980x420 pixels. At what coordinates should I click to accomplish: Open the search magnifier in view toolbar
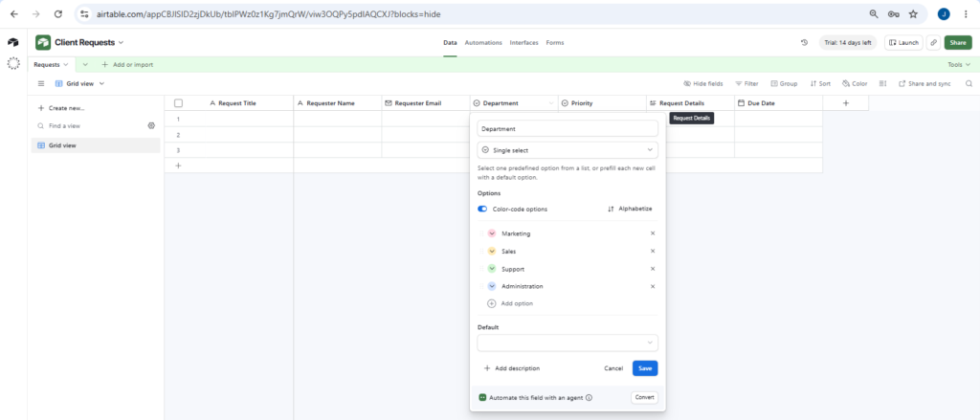click(969, 83)
